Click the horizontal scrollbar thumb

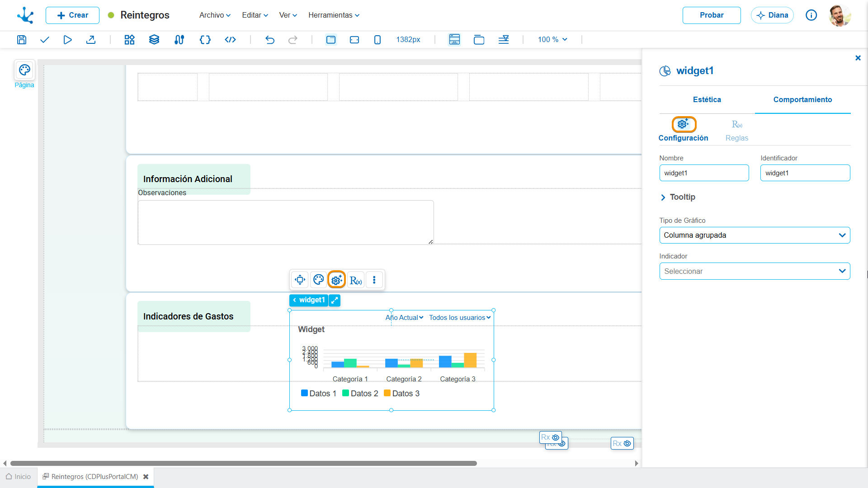click(244, 464)
